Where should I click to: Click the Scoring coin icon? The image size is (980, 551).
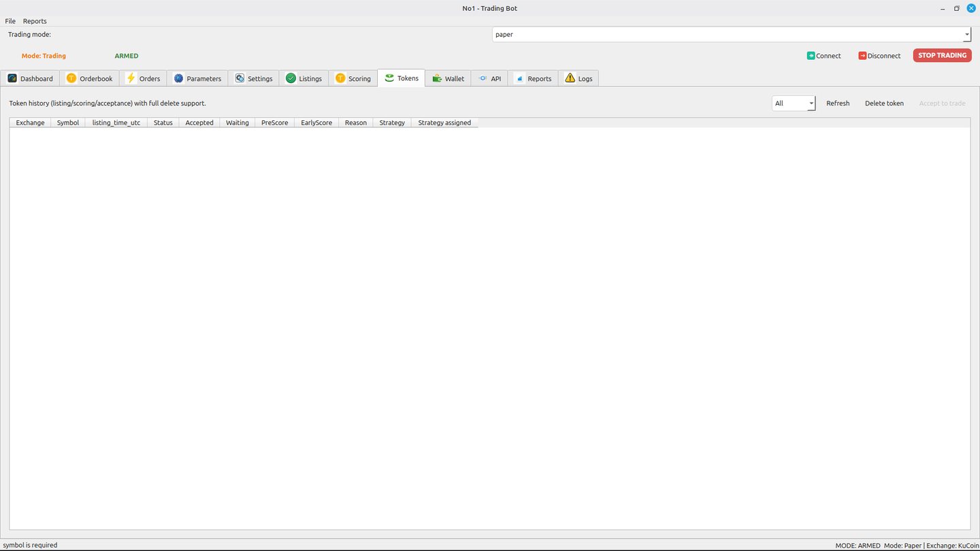click(340, 78)
